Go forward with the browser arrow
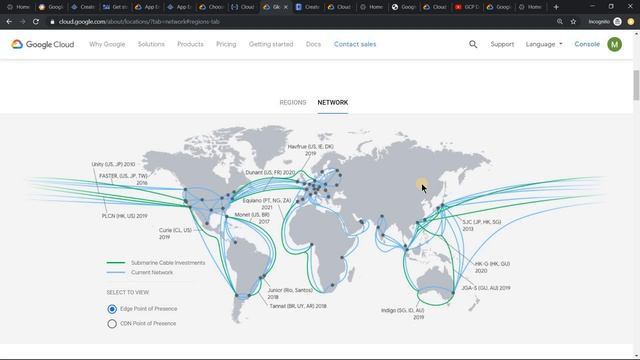This screenshot has width=640, height=360. (x=22, y=22)
